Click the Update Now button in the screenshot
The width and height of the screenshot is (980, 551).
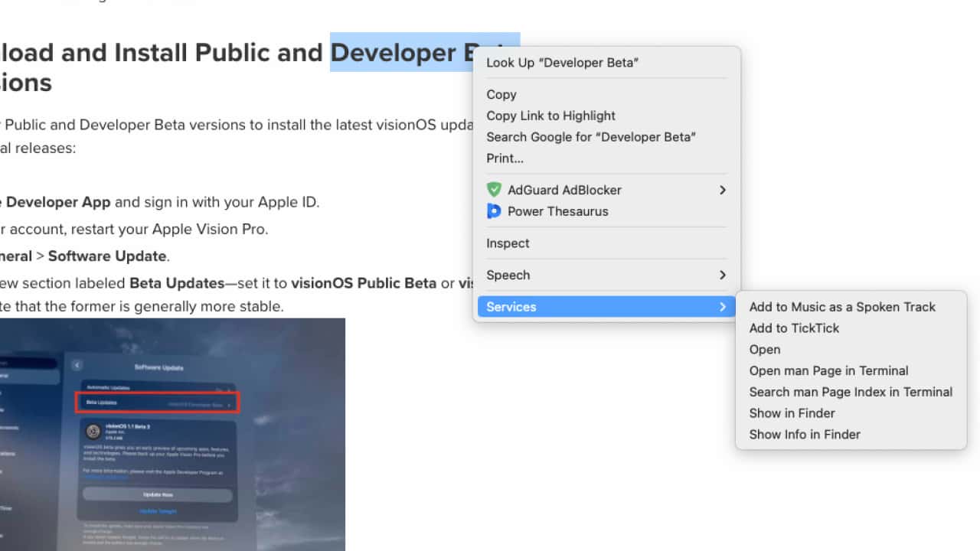click(158, 495)
